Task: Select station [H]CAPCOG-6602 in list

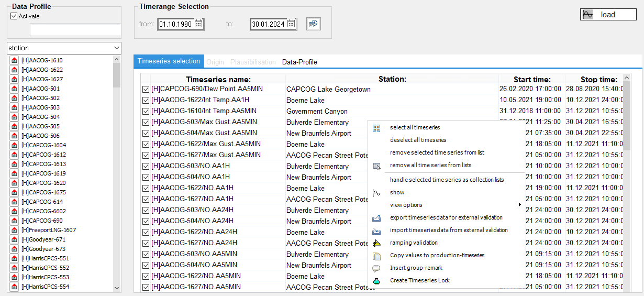Action: click(43, 211)
